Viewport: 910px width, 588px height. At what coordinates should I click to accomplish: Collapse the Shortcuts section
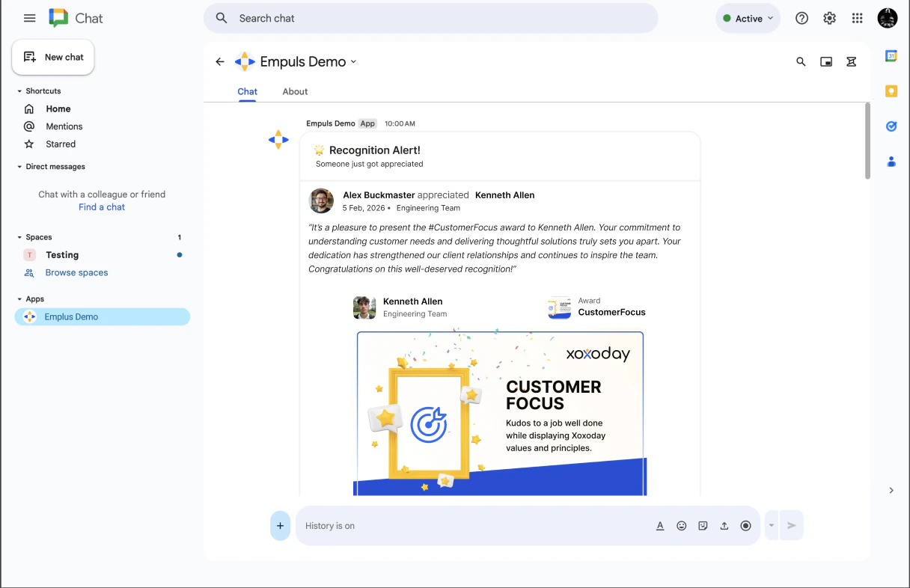tap(19, 91)
